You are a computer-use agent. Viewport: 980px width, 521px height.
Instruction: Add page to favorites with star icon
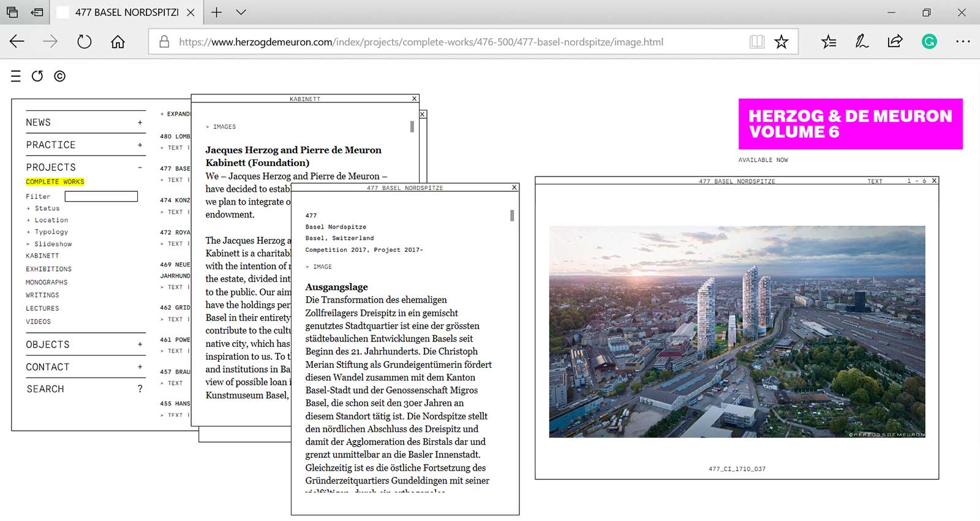pos(781,42)
